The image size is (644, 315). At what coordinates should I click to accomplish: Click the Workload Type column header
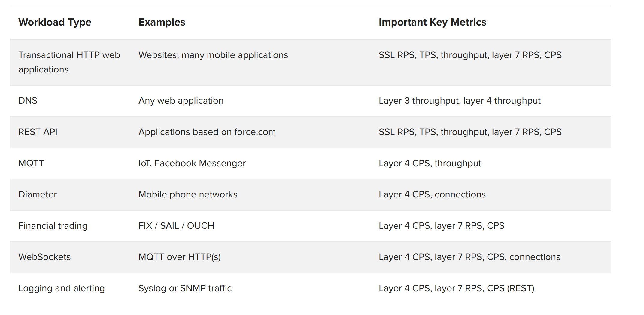point(55,22)
